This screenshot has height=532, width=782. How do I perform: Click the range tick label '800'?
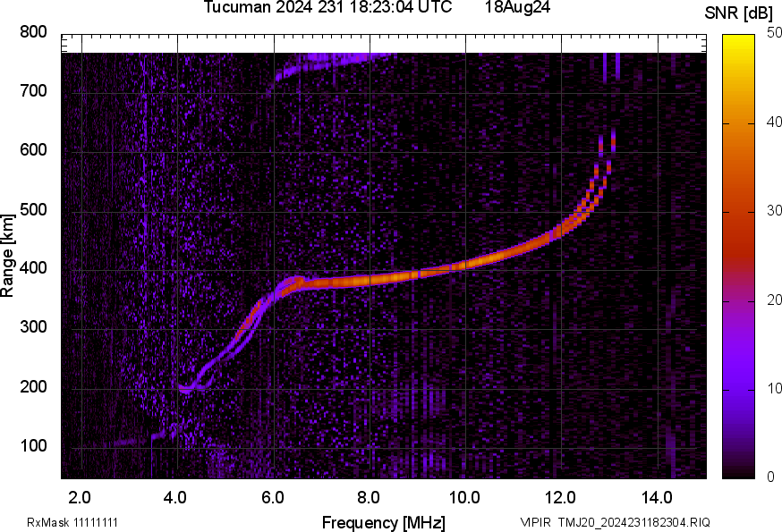[33, 32]
